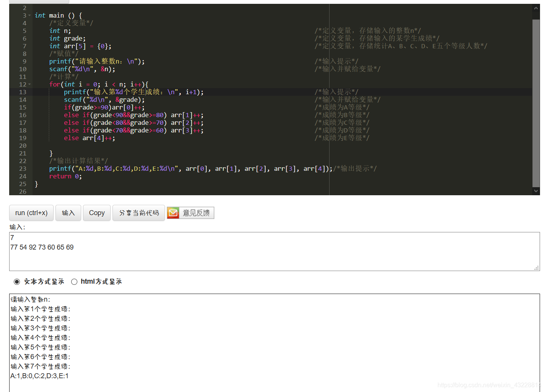Screen dimensions: 545x392
Task: Select the 文本方式显示 radio button
Action: 17,282
